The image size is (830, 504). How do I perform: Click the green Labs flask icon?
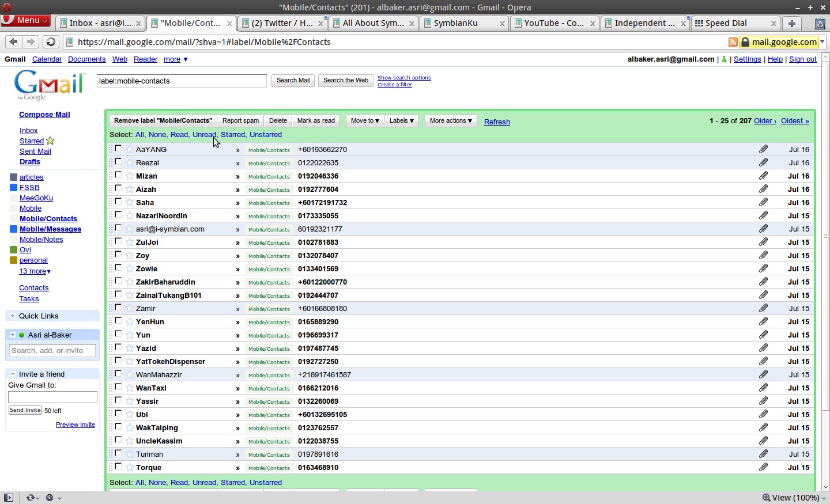[724, 59]
